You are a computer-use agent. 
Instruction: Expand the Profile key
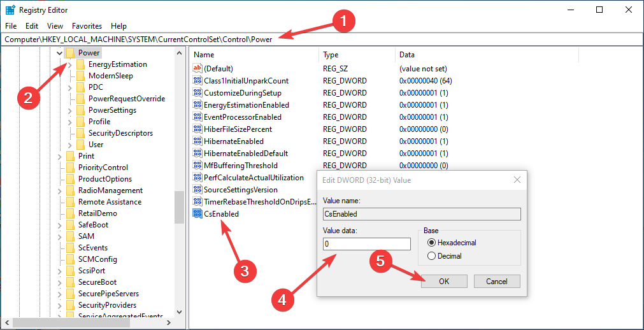(x=70, y=122)
